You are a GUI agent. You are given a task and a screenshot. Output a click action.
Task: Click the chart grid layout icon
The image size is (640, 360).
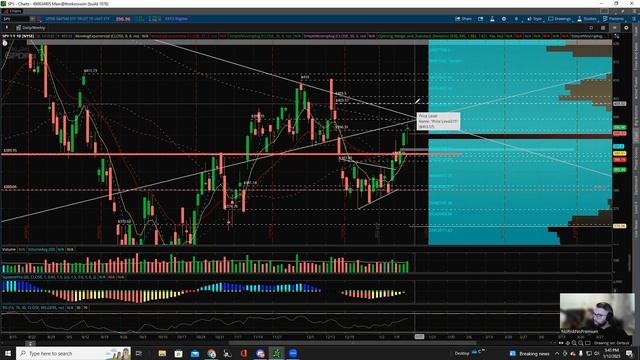point(603,28)
